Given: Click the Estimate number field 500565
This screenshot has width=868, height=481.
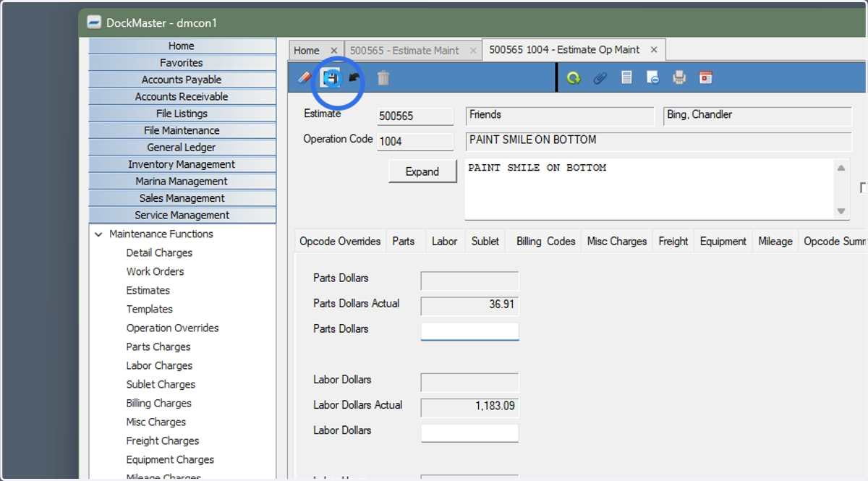Looking at the screenshot, I should point(415,116).
